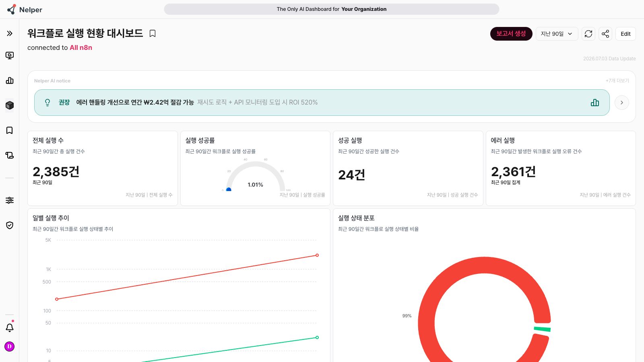
Task: Click the 권장 recommendation banner text
Action: tap(64, 103)
